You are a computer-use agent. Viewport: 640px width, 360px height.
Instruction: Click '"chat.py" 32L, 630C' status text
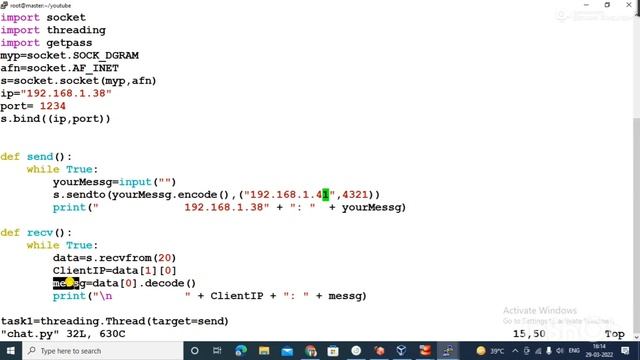pyautogui.click(x=63, y=334)
